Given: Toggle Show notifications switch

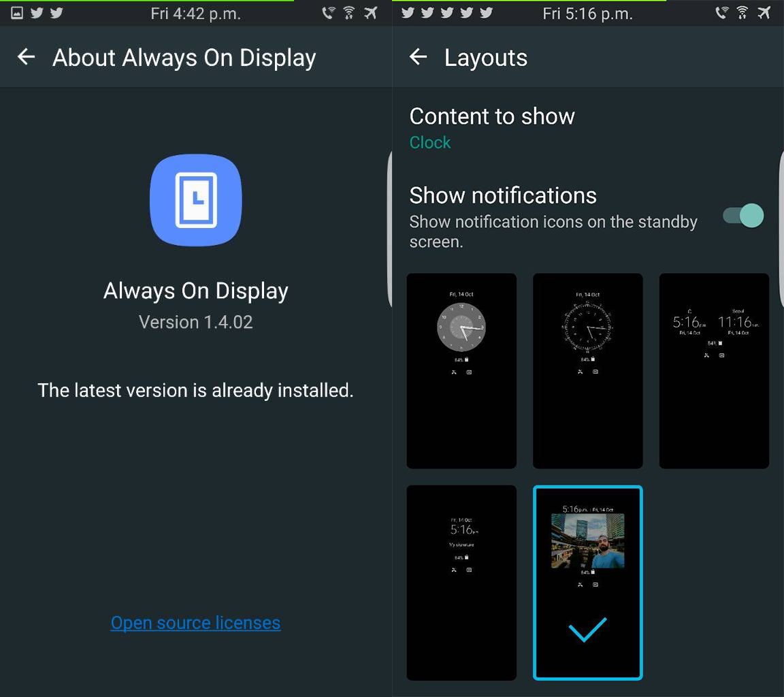Looking at the screenshot, I should coord(743,216).
